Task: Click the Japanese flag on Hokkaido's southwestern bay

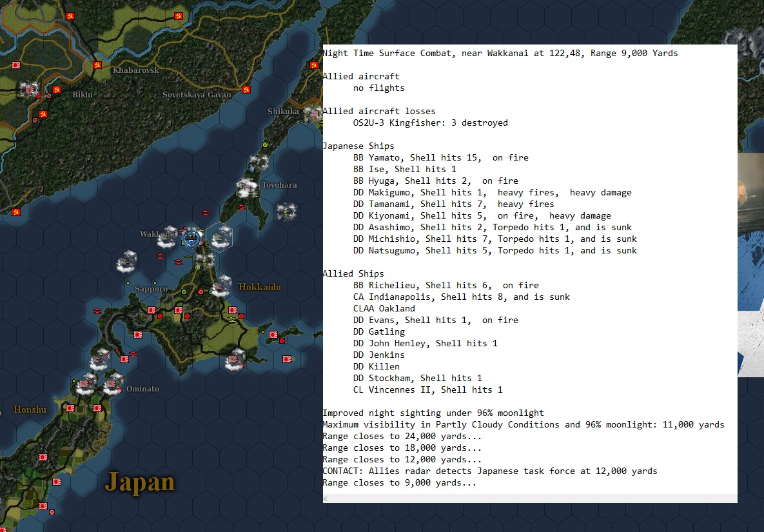Action: [x=138, y=335]
